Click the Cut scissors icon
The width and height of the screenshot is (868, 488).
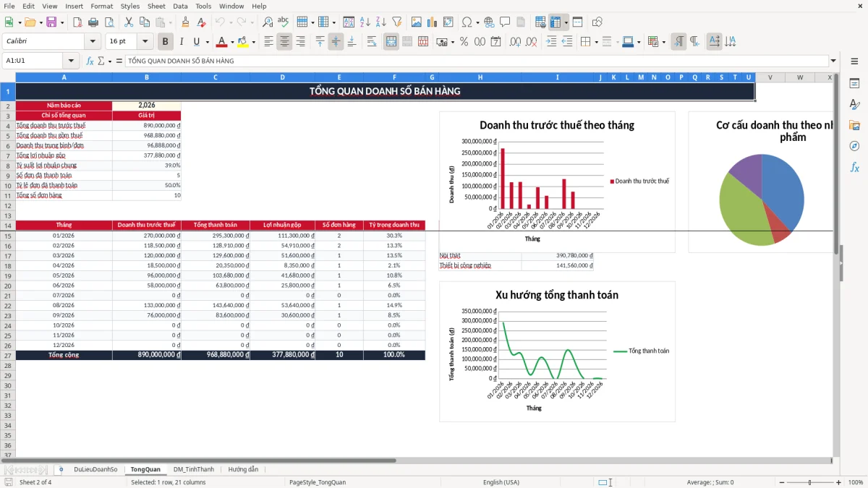[129, 22]
